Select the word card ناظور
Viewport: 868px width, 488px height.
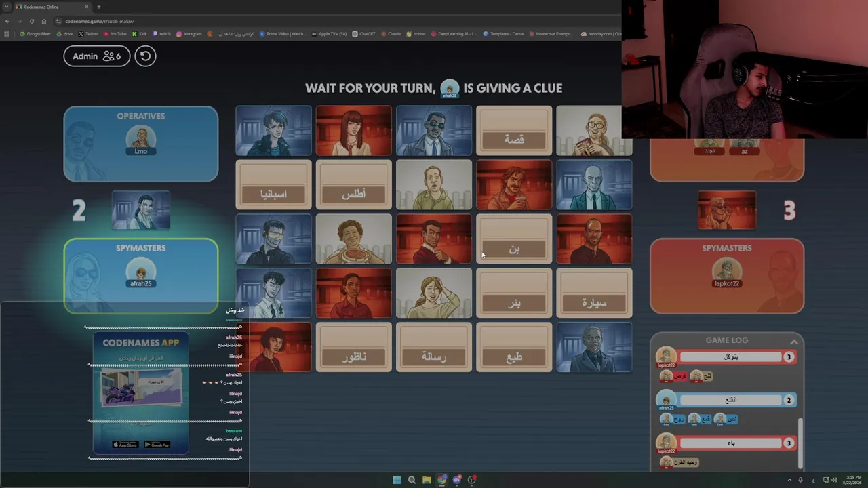(353, 347)
